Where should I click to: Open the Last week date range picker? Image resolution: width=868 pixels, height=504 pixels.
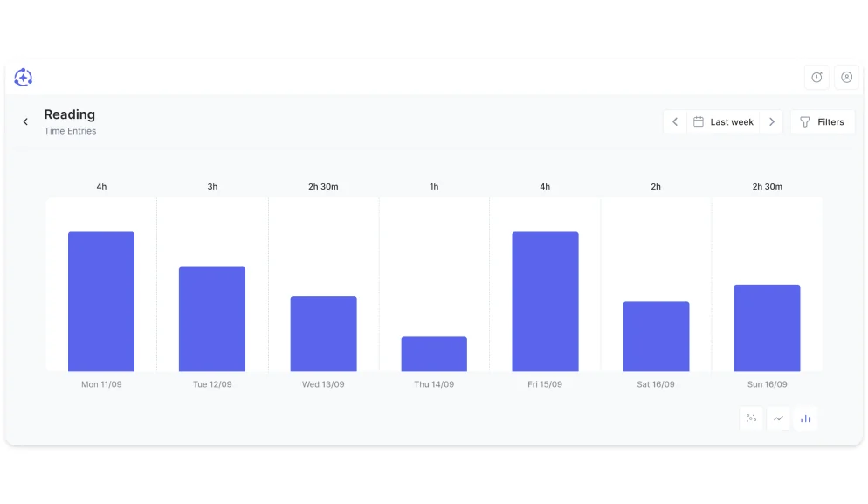tap(731, 122)
